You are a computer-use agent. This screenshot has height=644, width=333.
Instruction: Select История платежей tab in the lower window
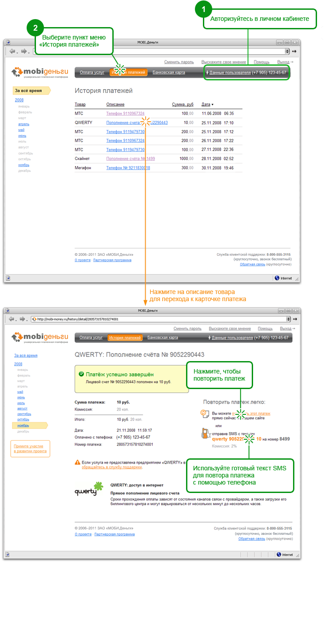click(x=125, y=338)
